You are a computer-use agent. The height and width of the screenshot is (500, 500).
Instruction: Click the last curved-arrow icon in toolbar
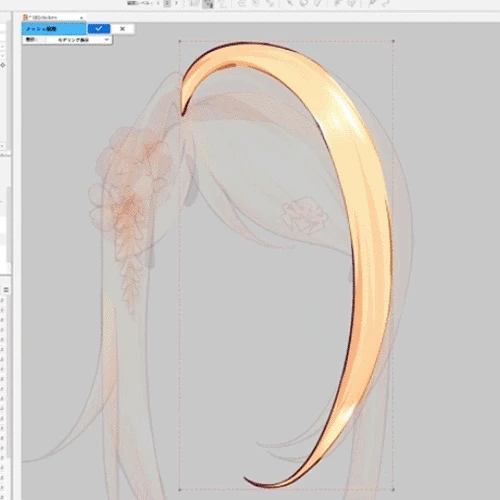coord(385,3)
